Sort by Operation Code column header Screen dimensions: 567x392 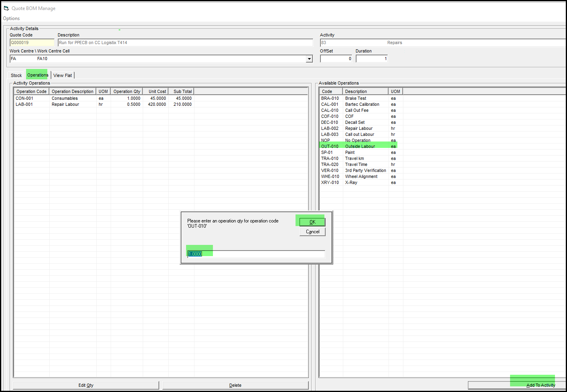[31, 91]
